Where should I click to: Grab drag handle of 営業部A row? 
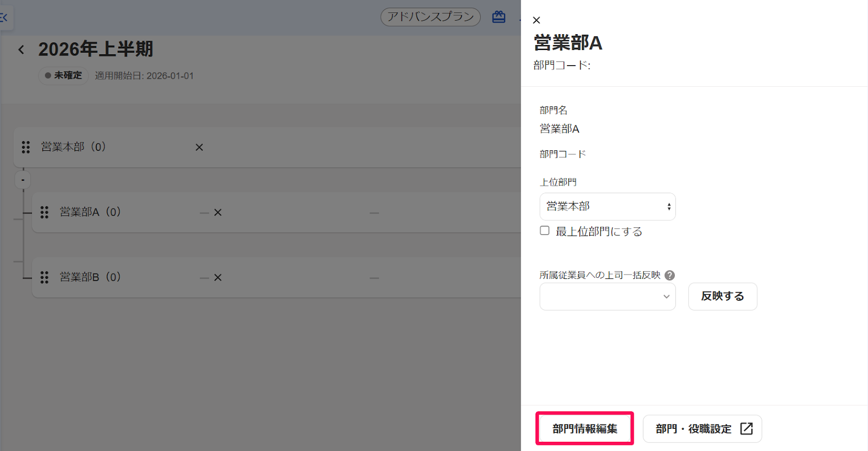44,212
